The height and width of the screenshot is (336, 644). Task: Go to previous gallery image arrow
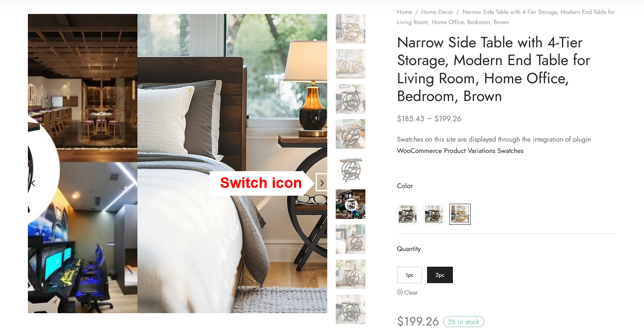[x=33, y=183]
